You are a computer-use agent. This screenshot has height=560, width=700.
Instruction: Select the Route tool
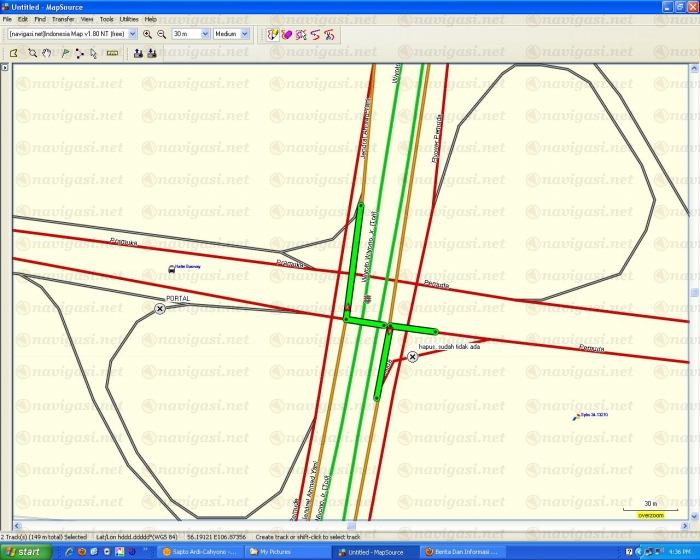(x=79, y=53)
